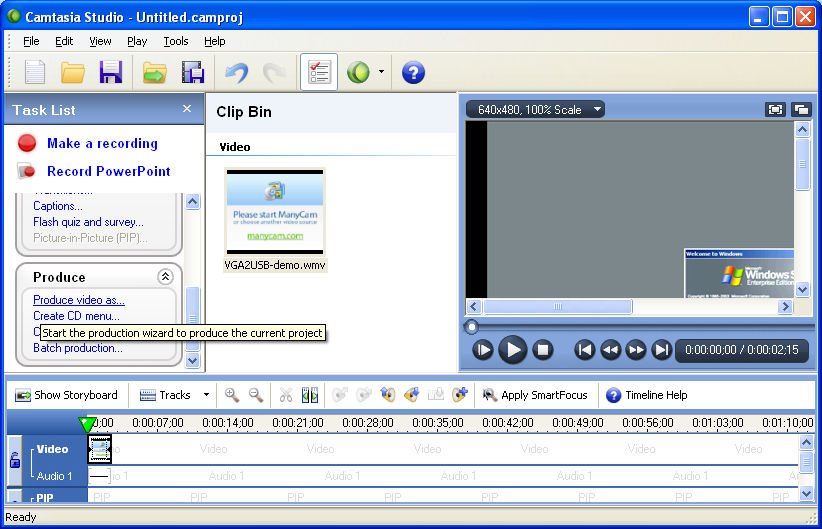Toggle the Task List toolbar button
Viewport: 822px width, 529px height.
(319, 73)
